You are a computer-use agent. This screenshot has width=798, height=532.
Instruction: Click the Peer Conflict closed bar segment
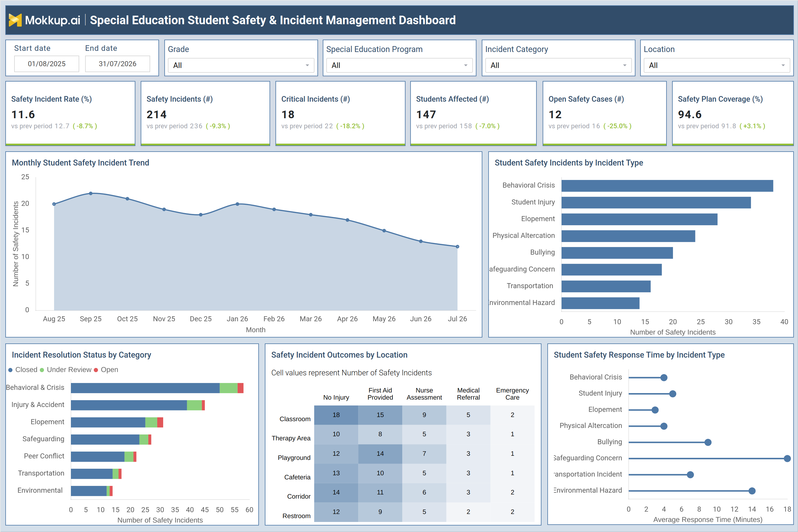point(98,456)
